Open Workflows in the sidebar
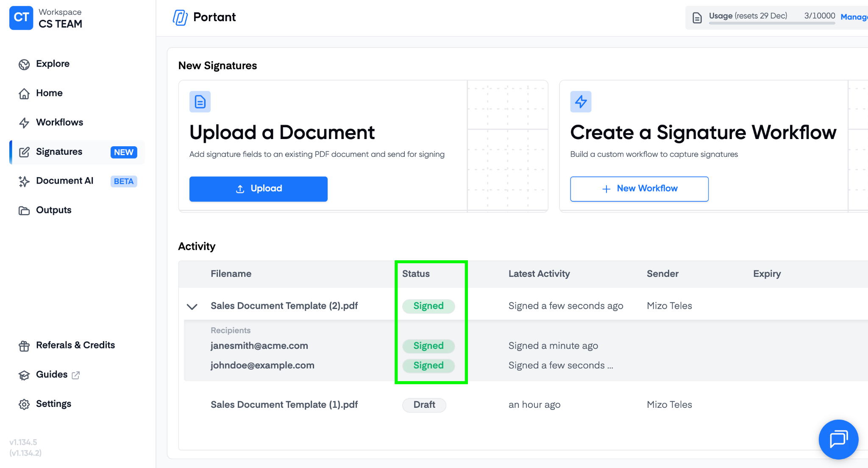868x468 pixels. click(x=59, y=123)
